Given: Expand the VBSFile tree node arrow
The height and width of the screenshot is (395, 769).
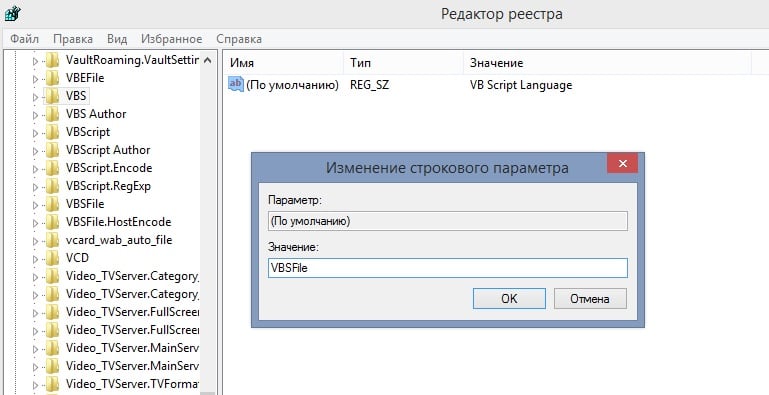Looking at the screenshot, I should pos(35,205).
